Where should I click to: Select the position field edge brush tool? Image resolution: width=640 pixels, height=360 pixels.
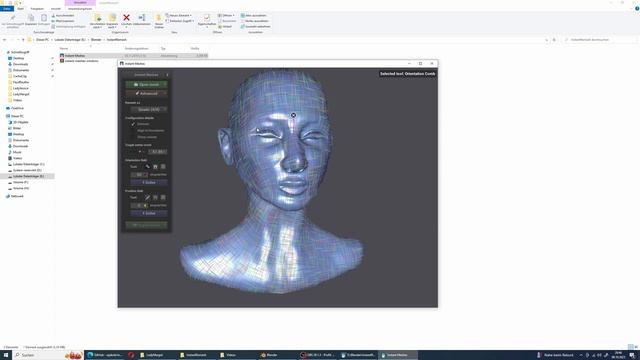[x=147, y=198]
